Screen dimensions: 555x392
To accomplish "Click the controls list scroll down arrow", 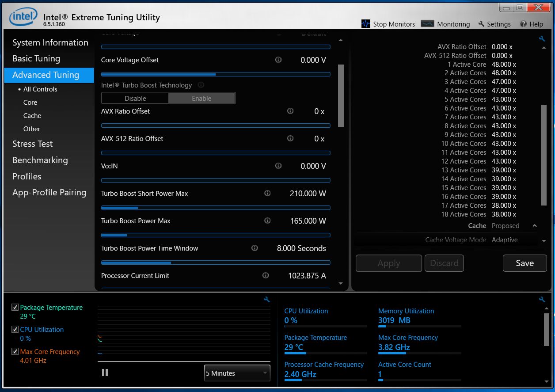I will click(x=341, y=283).
